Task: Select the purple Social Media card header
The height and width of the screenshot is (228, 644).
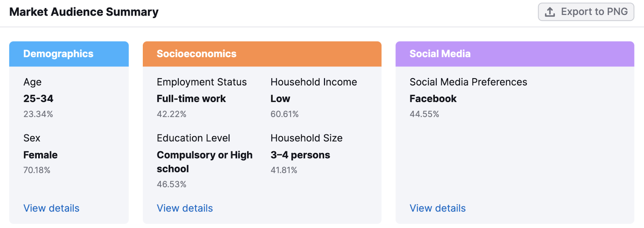Action: pos(515,54)
